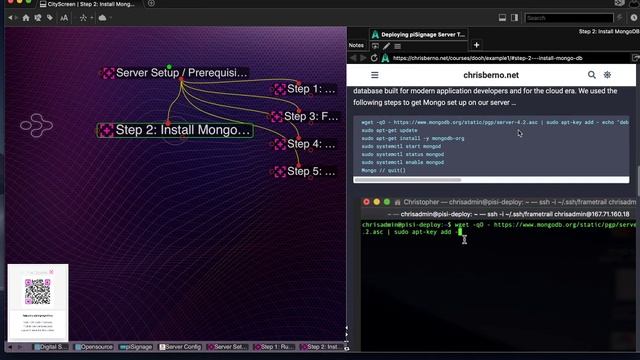Click the presentation mode icon

375,46
